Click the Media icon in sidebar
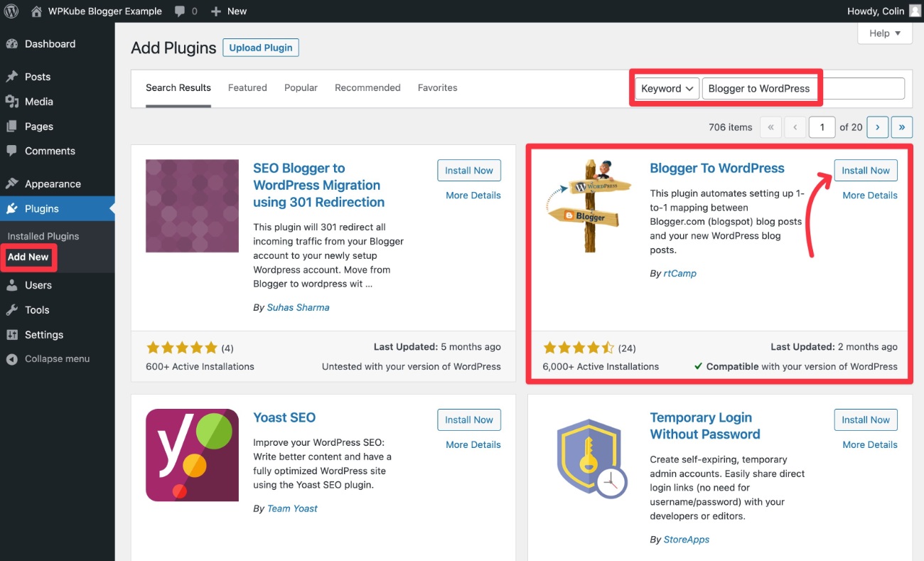Viewport: 924px width, 561px height. coord(11,102)
